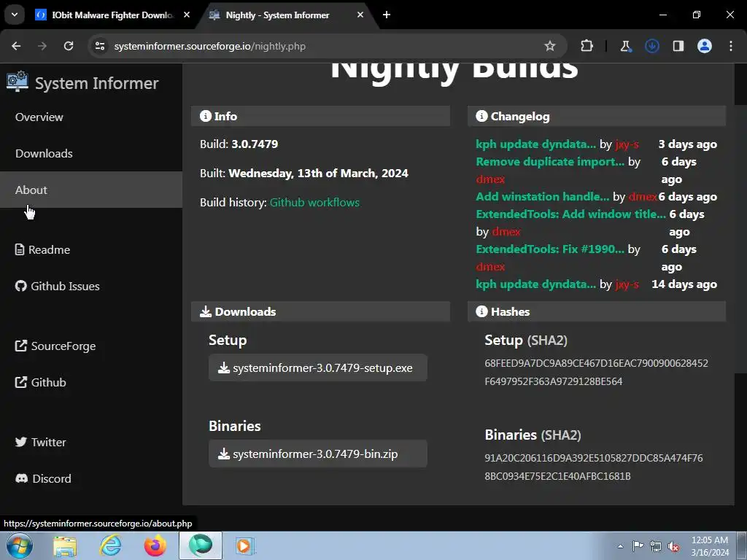Screen dimensions: 747x560
Task: Visit the Github external sidebar link
Action: [x=41, y=382]
